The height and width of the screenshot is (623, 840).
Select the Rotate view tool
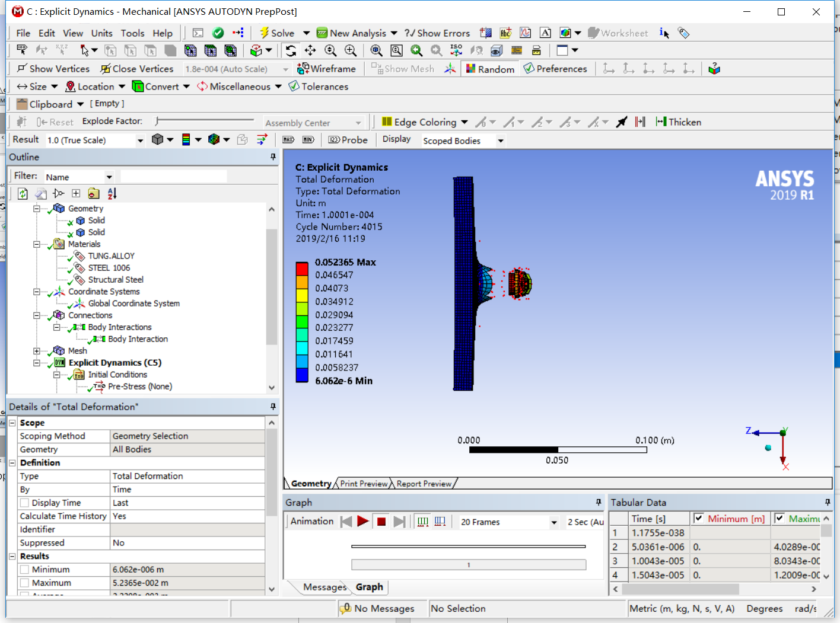[x=291, y=50]
